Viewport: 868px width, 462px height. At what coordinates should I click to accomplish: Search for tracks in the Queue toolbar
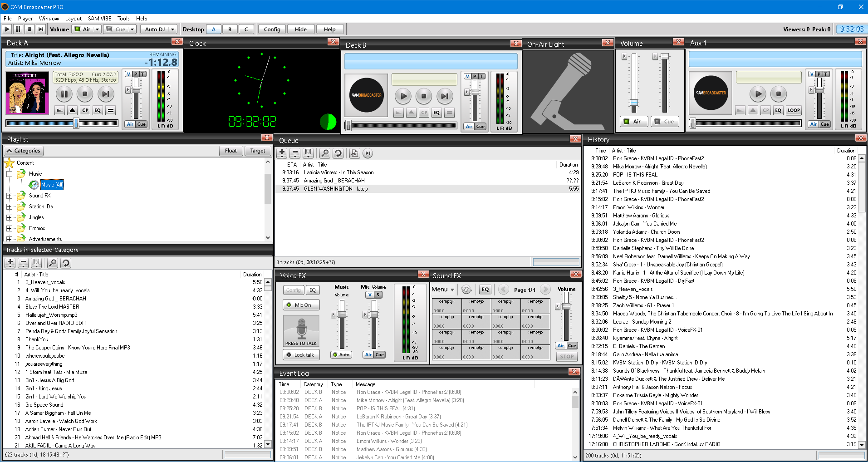click(x=325, y=153)
